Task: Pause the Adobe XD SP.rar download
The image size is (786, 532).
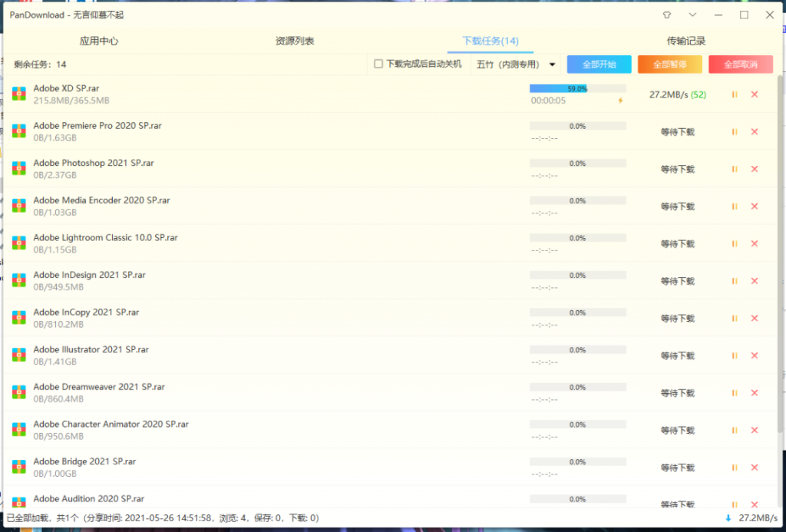Action: (x=735, y=94)
